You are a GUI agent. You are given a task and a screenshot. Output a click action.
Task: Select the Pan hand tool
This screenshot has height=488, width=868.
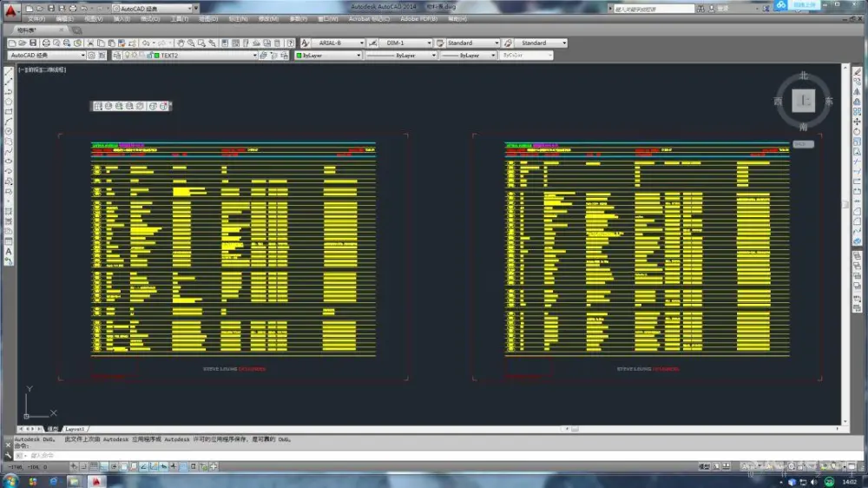point(181,43)
